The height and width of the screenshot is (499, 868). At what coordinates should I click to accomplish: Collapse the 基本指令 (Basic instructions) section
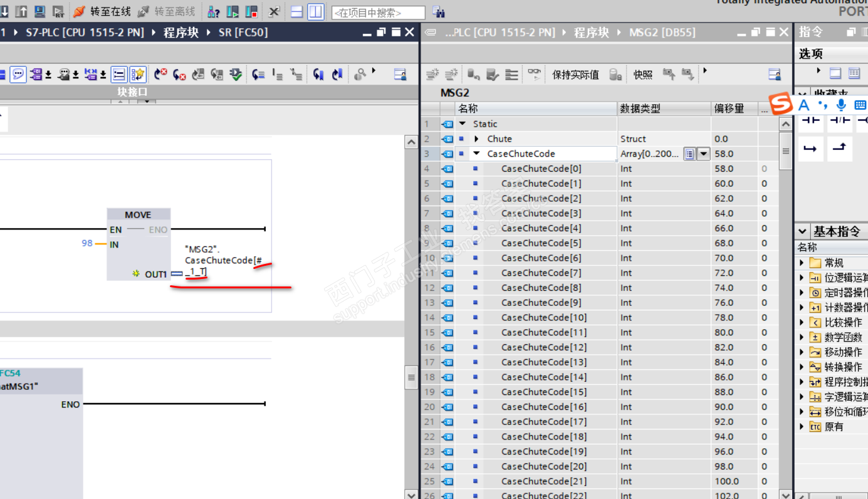pyautogui.click(x=804, y=231)
